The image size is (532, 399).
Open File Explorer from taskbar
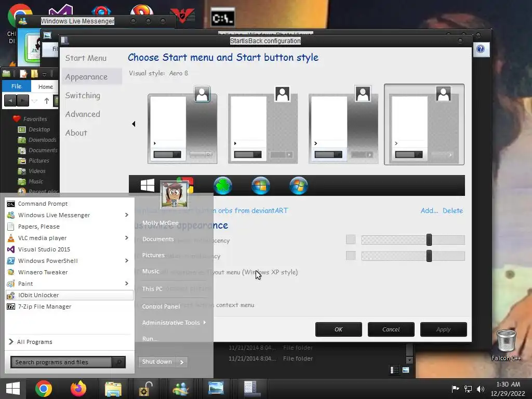coord(113,389)
